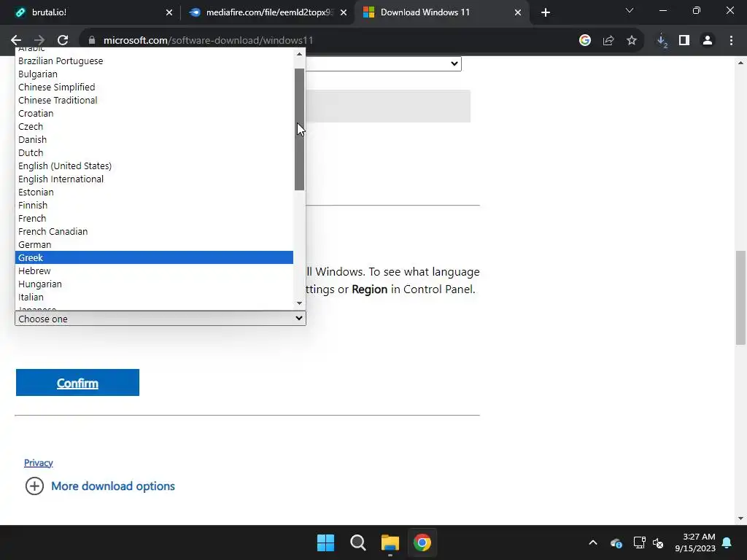Bookmark this page with the star icon
Viewport: 747px width, 560px height.
click(x=632, y=41)
